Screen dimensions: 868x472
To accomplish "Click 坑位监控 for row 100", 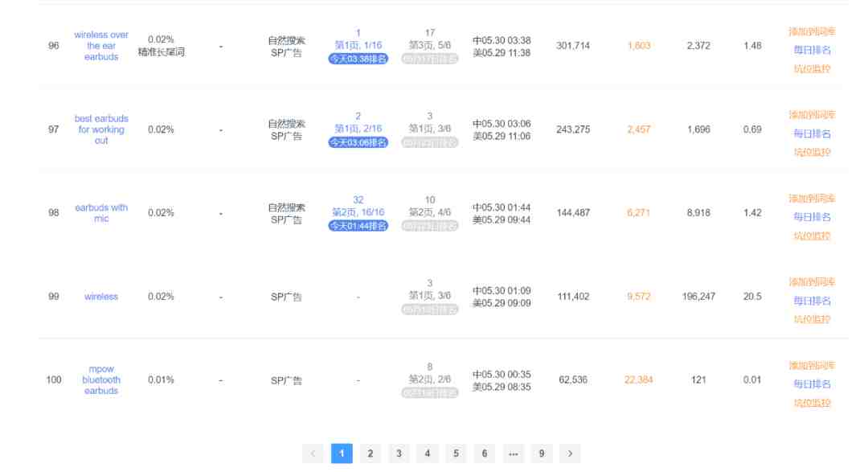I will point(812,403).
